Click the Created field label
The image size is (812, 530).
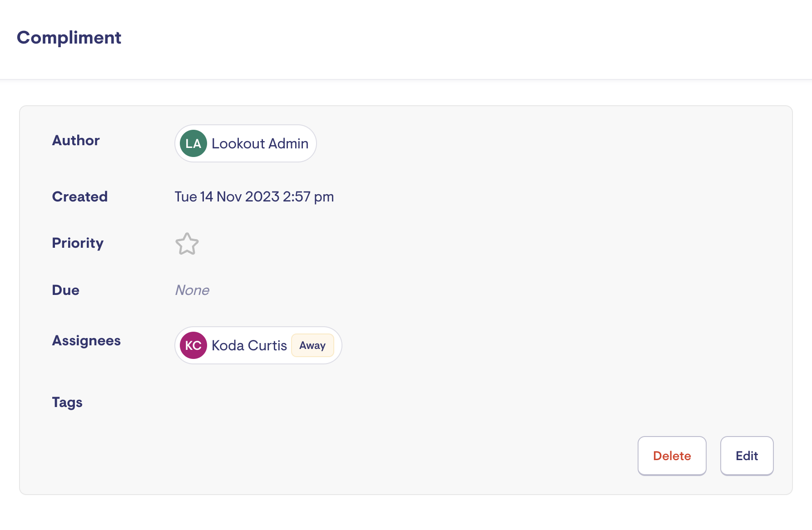[80, 196]
